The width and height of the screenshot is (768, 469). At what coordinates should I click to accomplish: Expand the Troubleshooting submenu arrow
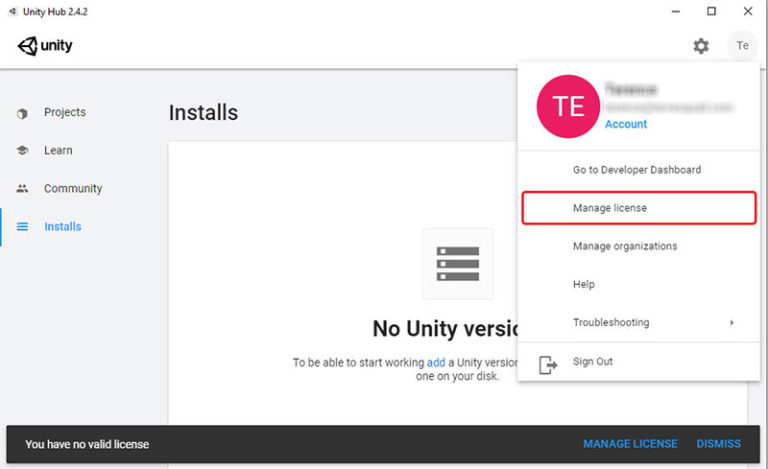point(732,322)
